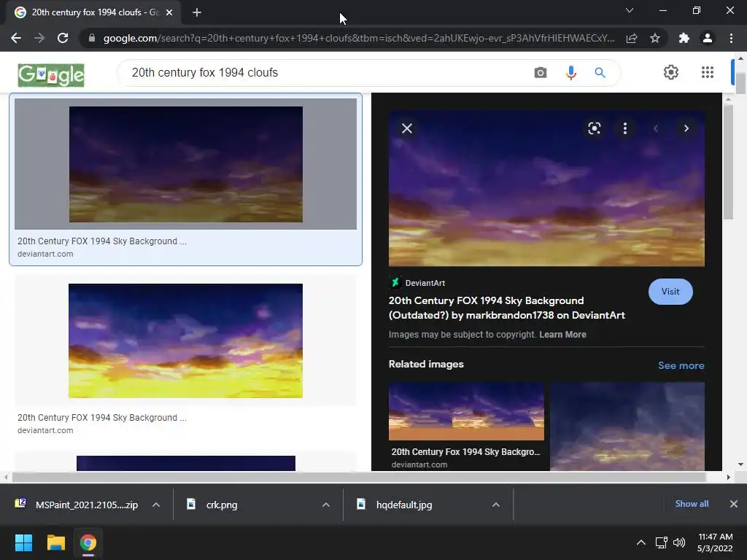Click deviantart.com under second result

45,430
